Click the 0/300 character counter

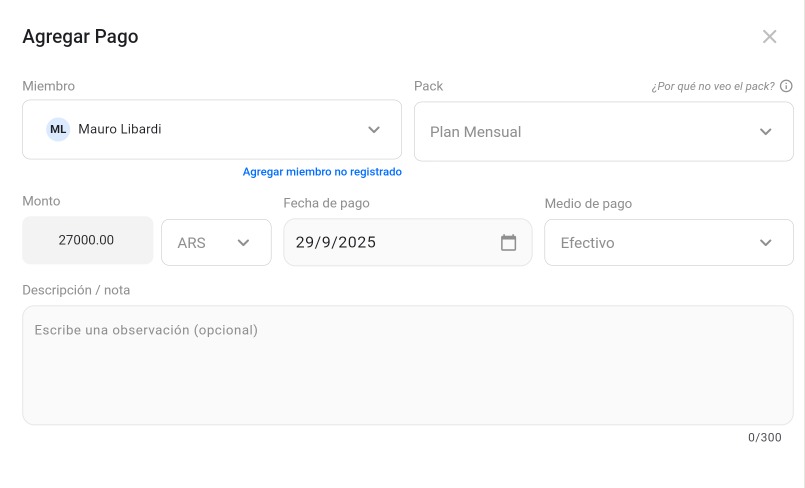click(765, 437)
